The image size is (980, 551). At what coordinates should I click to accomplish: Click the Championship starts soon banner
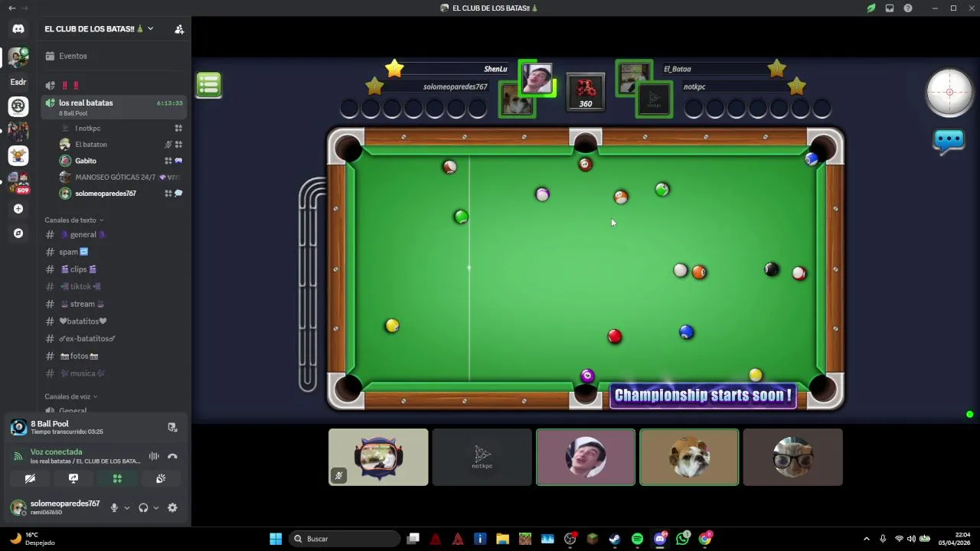pyautogui.click(x=703, y=396)
